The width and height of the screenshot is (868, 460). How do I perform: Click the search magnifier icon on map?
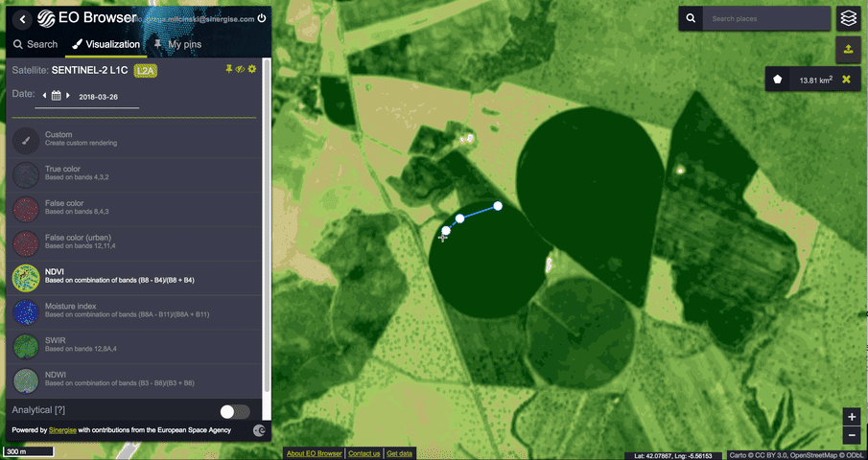point(691,18)
